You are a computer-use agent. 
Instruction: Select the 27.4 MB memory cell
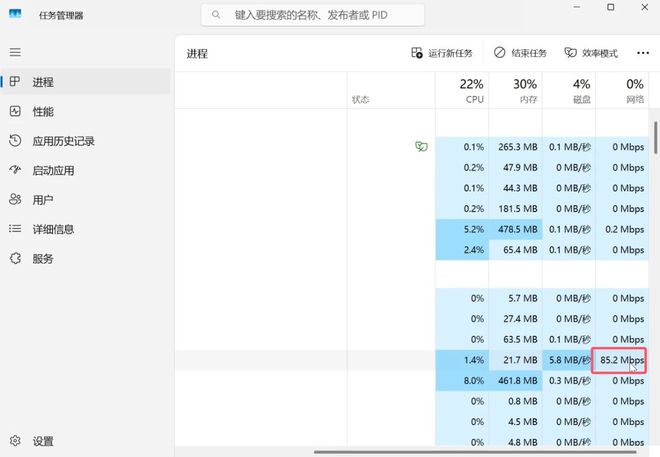point(516,319)
